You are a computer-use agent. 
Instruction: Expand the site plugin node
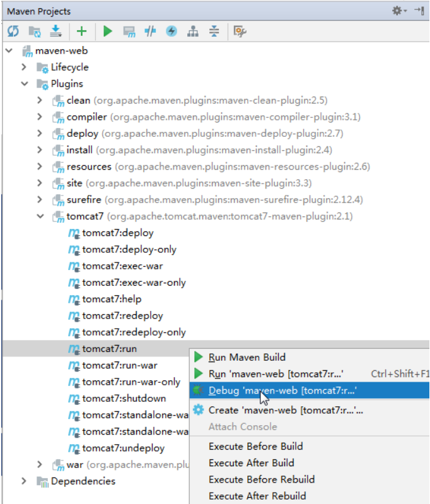click(40, 183)
